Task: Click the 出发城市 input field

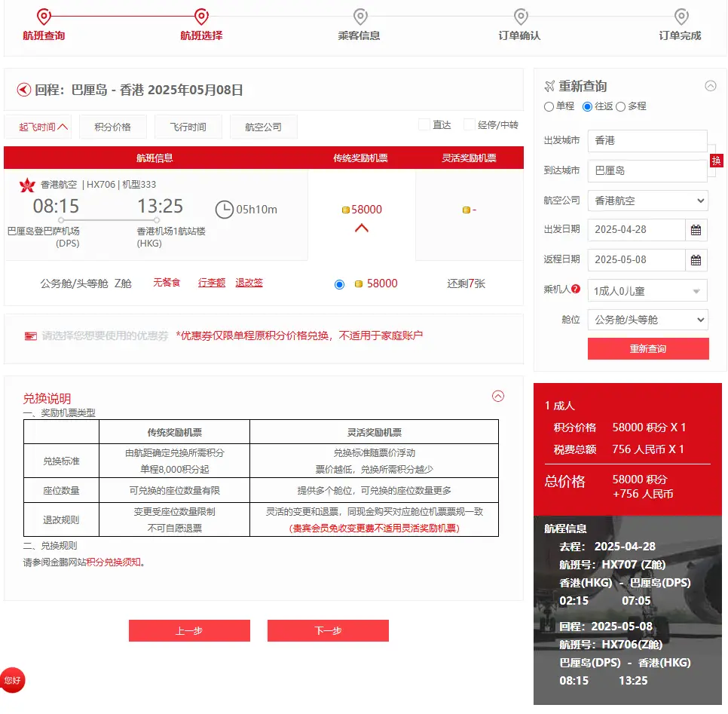Action: click(x=647, y=141)
